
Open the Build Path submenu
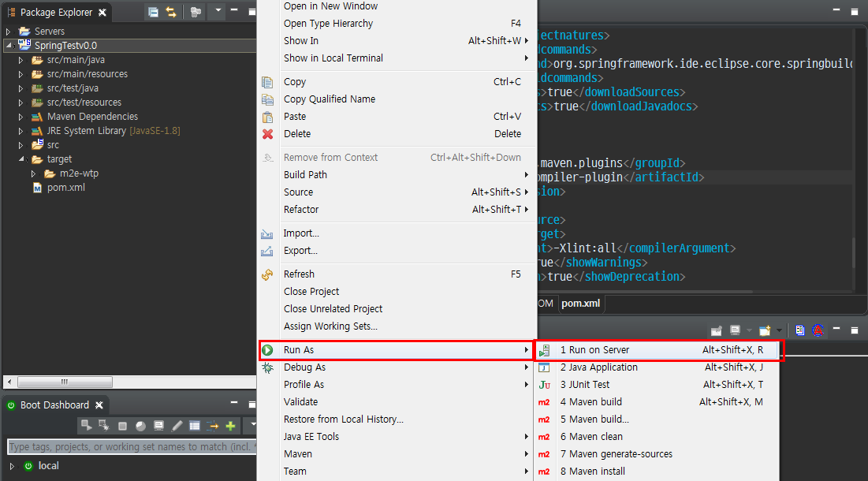coord(397,175)
